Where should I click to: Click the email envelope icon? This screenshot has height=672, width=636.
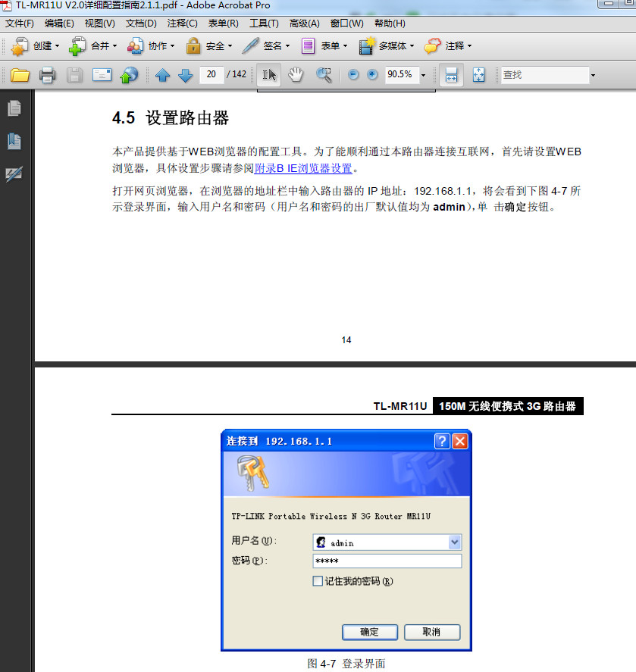point(102,75)
